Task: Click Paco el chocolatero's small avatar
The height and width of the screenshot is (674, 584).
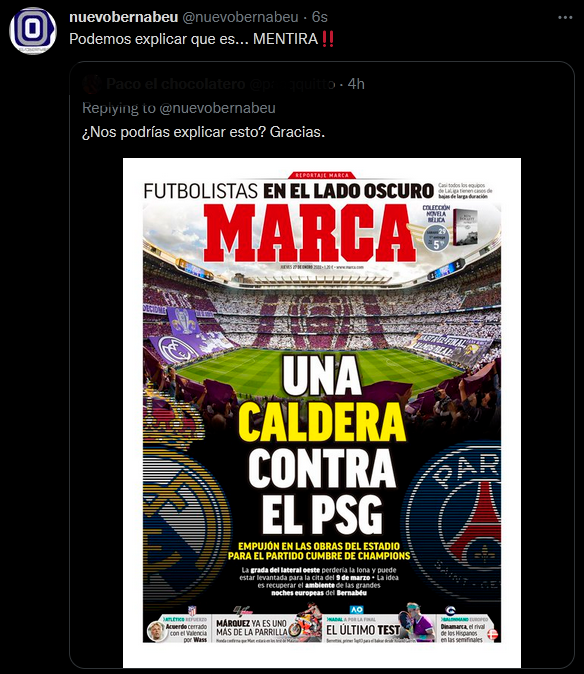Action: click(x=92, y=84)
